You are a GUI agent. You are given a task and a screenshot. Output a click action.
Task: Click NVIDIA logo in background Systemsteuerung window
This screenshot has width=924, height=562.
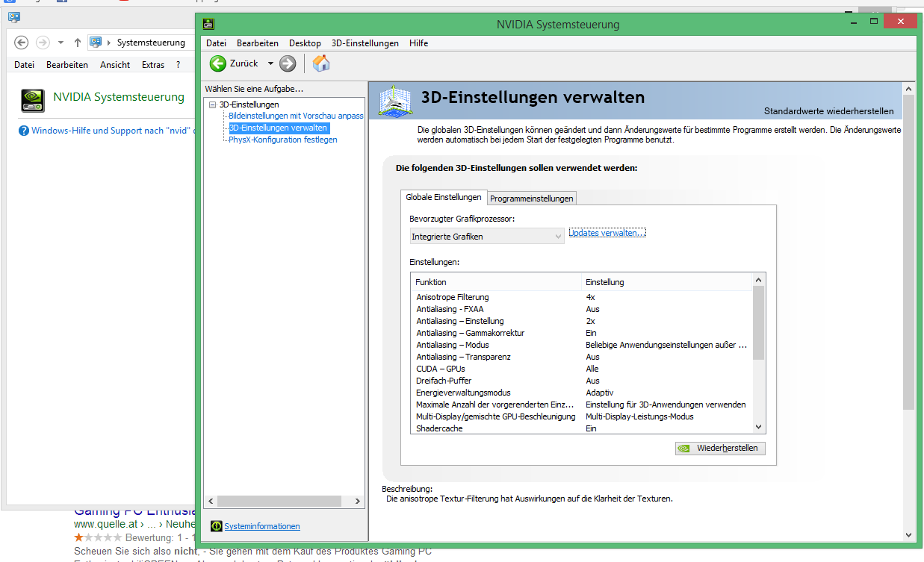coord(33,100)
